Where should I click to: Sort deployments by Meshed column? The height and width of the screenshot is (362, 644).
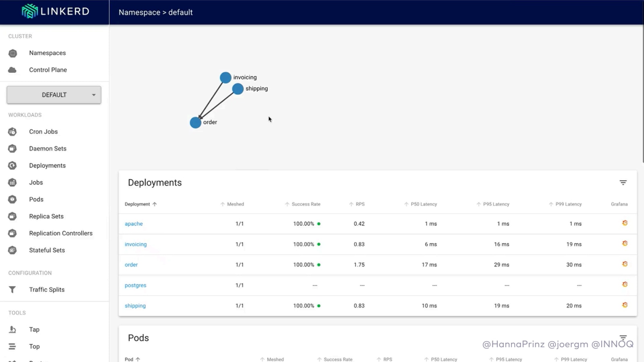tap(232, 204)
